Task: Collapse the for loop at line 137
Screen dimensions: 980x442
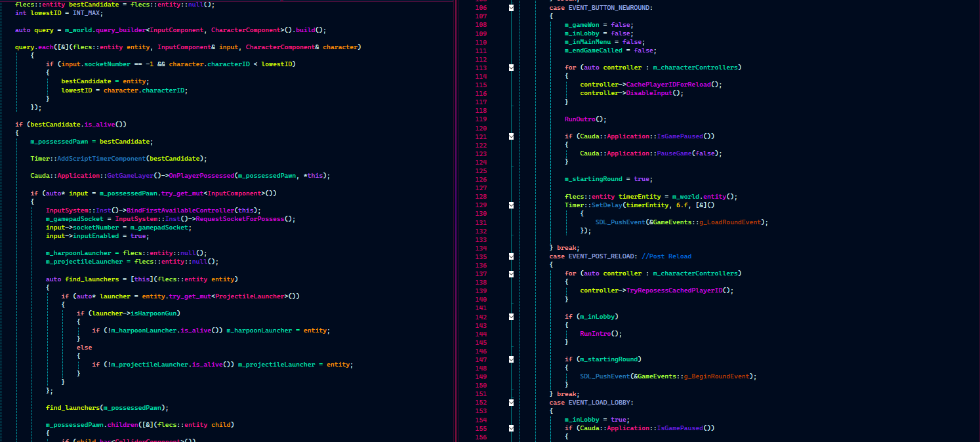Action: pyautogui.click(x=511, y=273)
